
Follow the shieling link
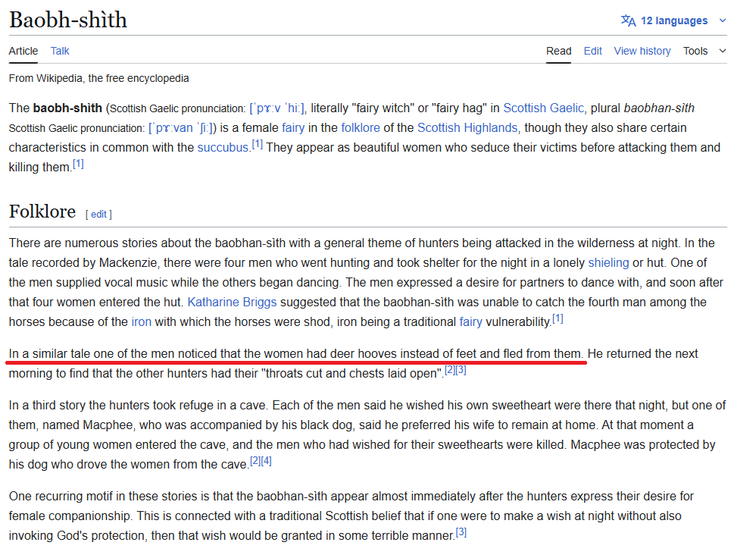[608, 262]
